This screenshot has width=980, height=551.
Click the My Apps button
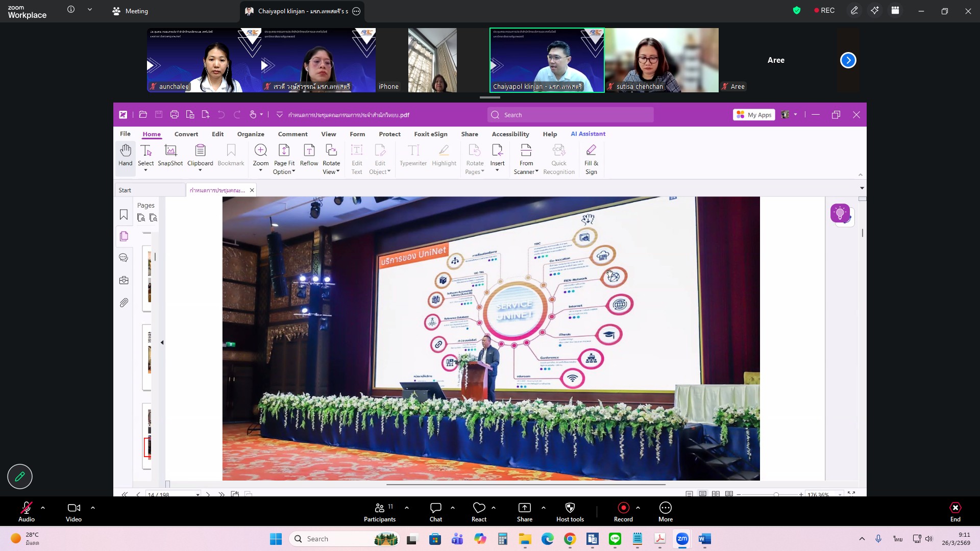pos(754,115)
